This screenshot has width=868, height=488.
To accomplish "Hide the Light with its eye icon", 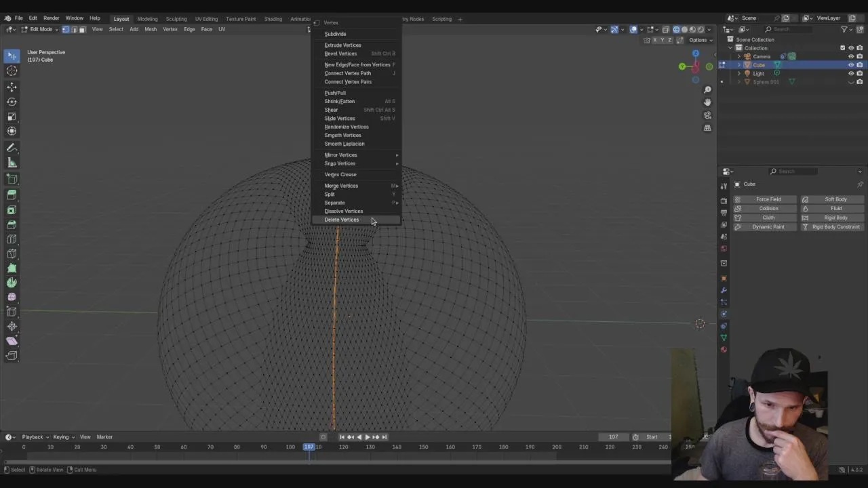I will tap(851, 73).
